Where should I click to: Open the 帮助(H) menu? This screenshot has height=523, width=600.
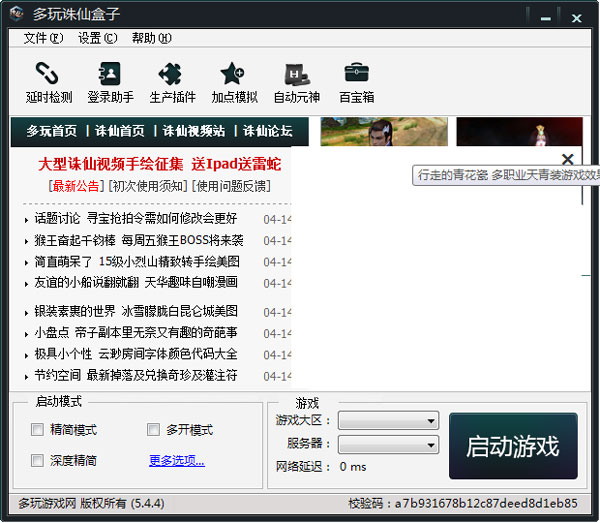point(152,38)
